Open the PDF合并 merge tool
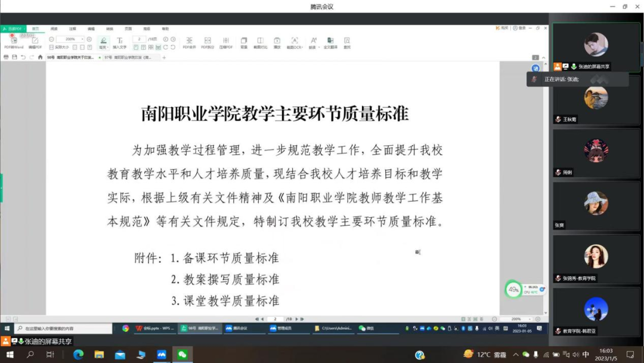644x363 pixels. 189,42
